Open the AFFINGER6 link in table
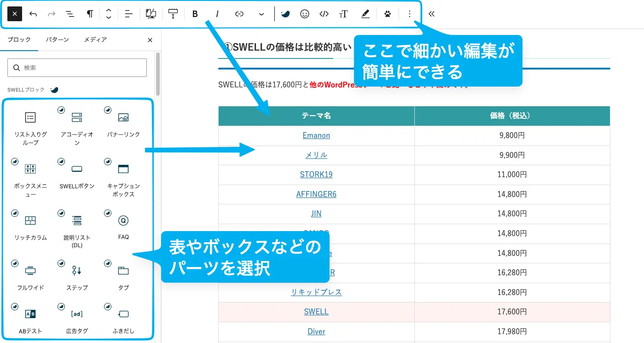This screenshot has height=343, width=644. click(x=316, y=194)
